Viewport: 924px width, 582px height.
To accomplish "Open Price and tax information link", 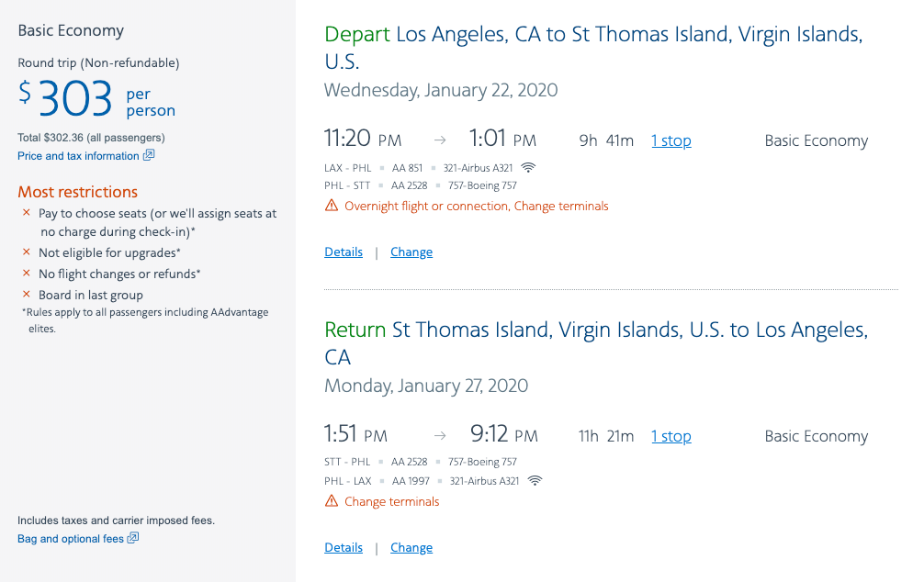I will tap(78, 156).
